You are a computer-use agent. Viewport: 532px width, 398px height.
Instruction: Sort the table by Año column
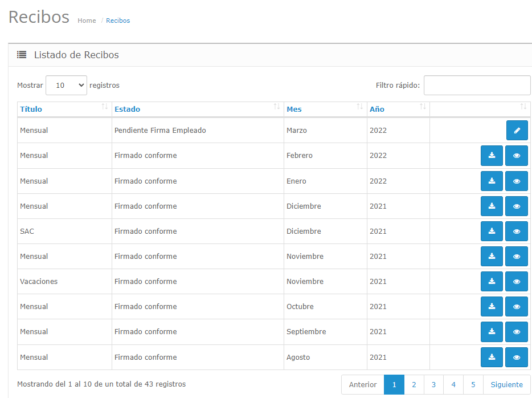(x=377, y=109)
